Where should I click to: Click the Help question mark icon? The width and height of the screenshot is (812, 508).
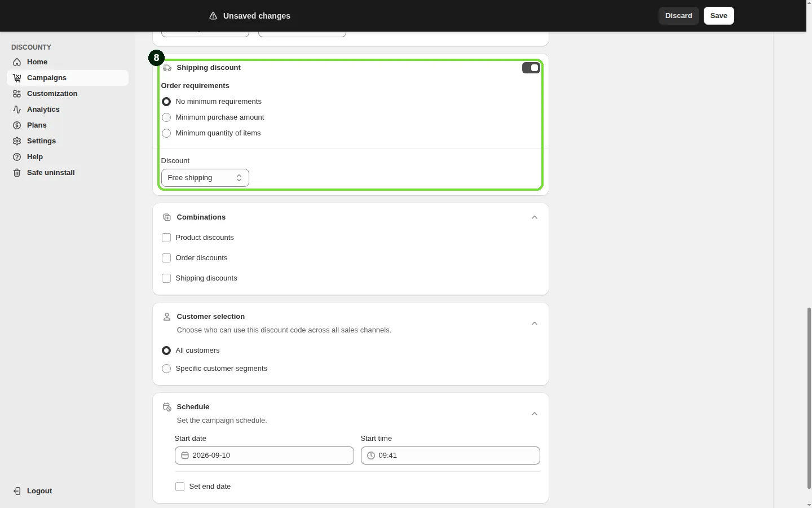tap(17, 157)
